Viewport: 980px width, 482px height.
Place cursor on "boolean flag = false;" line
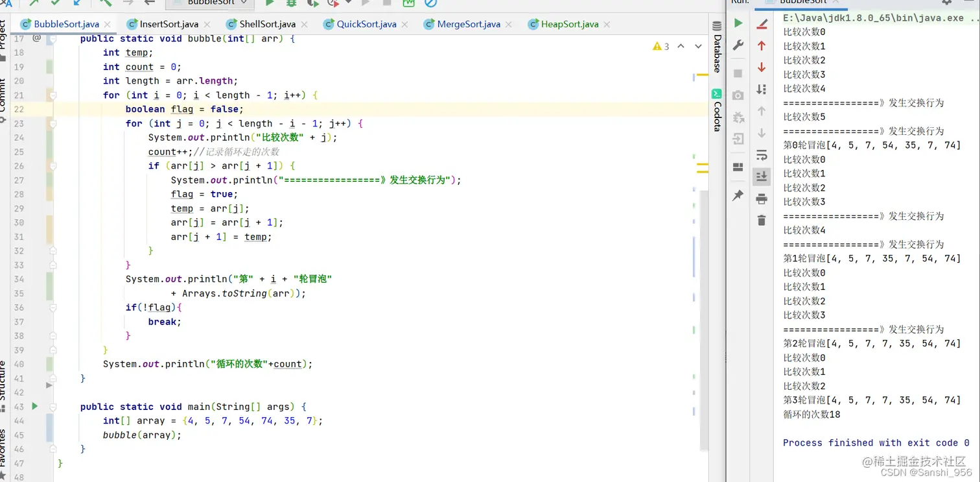click(185, 109)
